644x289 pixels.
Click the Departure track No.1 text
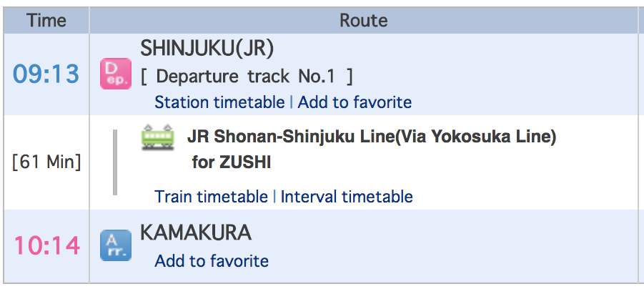tap(247, 76)
